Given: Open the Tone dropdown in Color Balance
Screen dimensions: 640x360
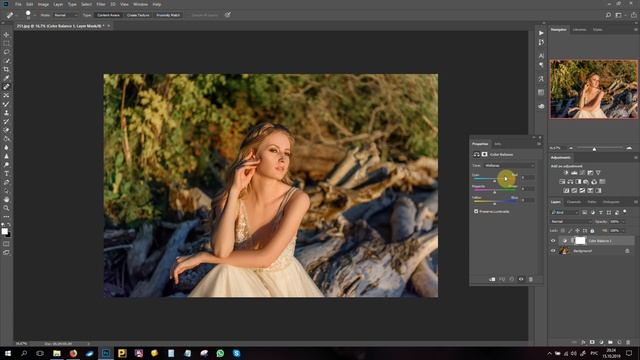Looking at the screenshot, I should pos(509,165).
